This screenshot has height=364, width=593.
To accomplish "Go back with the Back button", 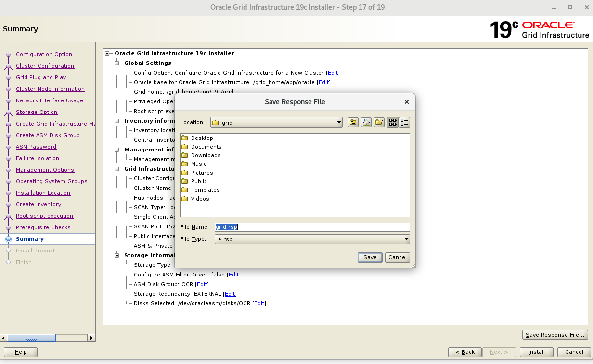I will tap(465, 352).
